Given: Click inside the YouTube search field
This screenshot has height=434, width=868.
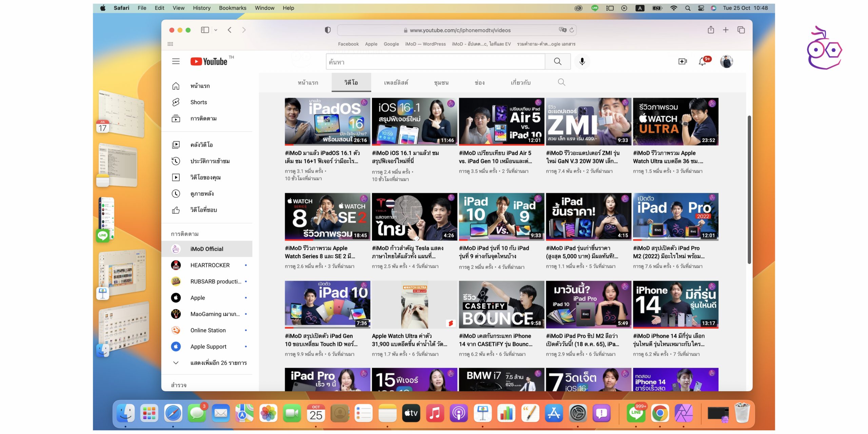Looking at the screenshot, I should [435, 62].
